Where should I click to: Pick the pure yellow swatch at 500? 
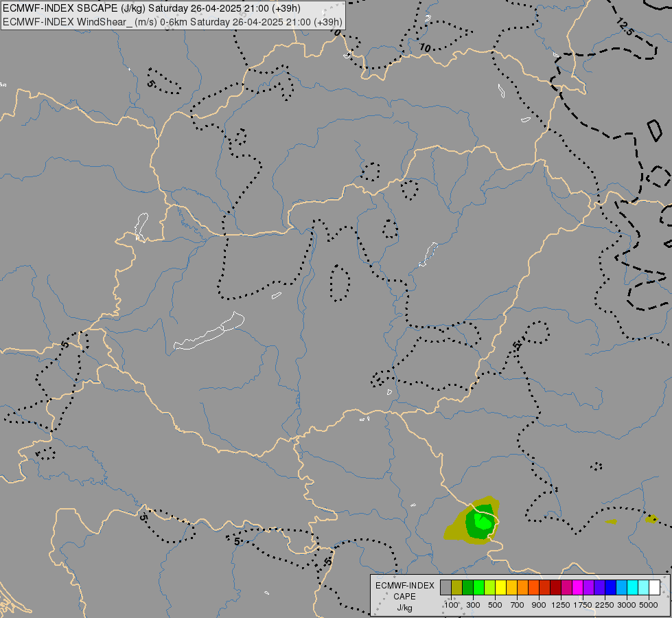tap(500, 588)
